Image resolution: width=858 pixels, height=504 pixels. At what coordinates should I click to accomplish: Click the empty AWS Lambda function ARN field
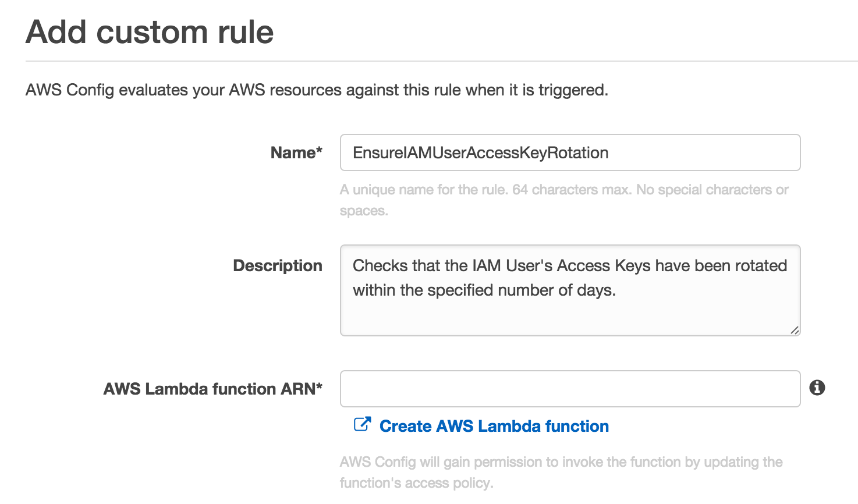(x=569, y=388)
